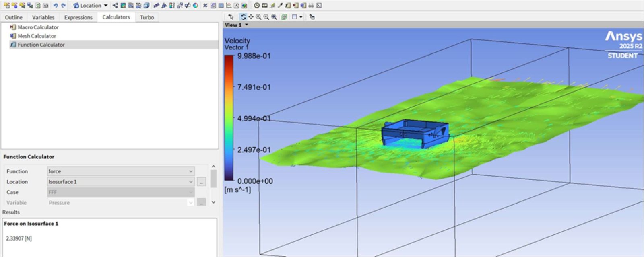Insert a Volume Rendering object
The height and width of the screenshot is (257, 644).
(x=146, y=6)
